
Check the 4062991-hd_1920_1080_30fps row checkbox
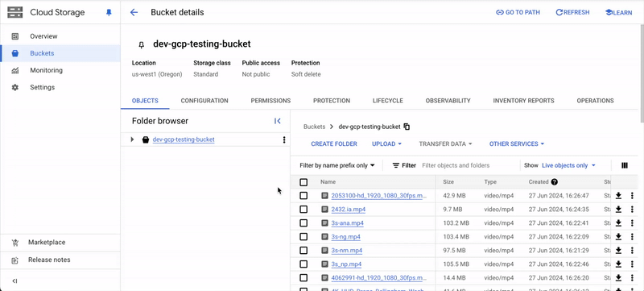click(303, 278)
